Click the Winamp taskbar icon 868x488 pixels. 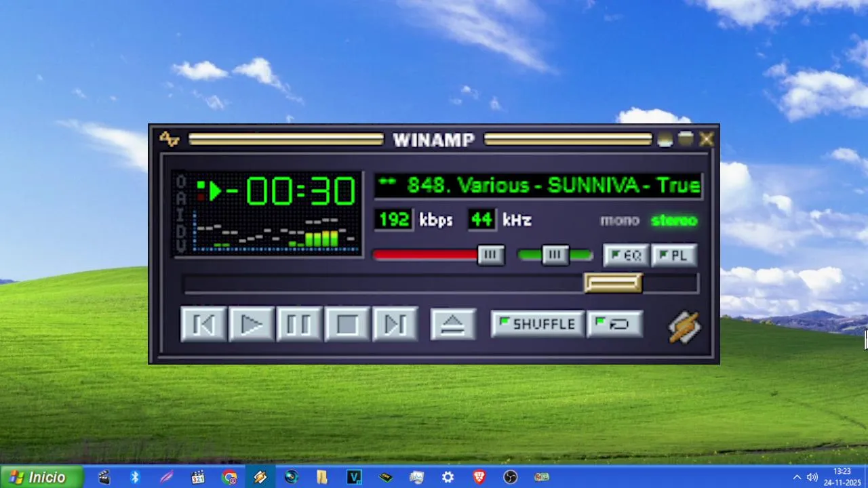(x=260, y=477)
